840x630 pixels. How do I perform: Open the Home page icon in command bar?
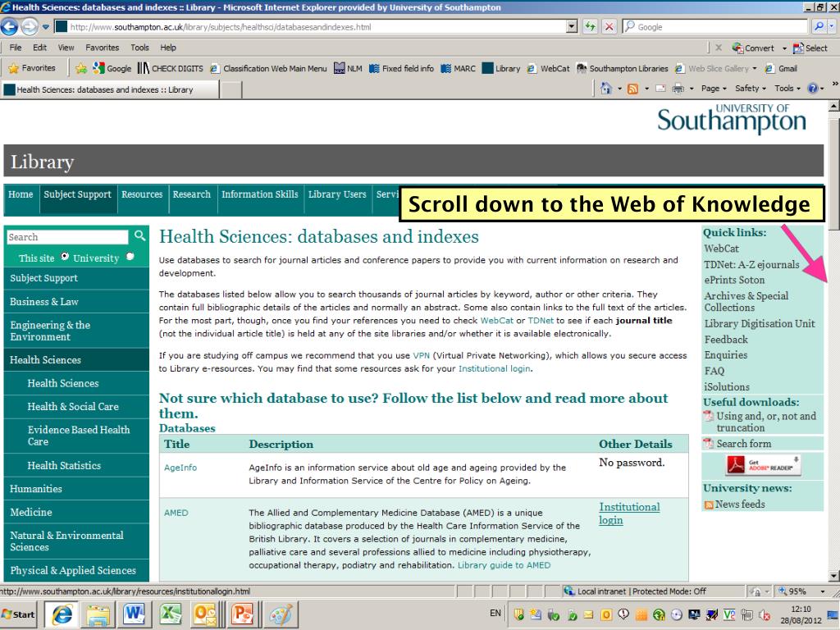pyautogui.click(x=606, y=89)
